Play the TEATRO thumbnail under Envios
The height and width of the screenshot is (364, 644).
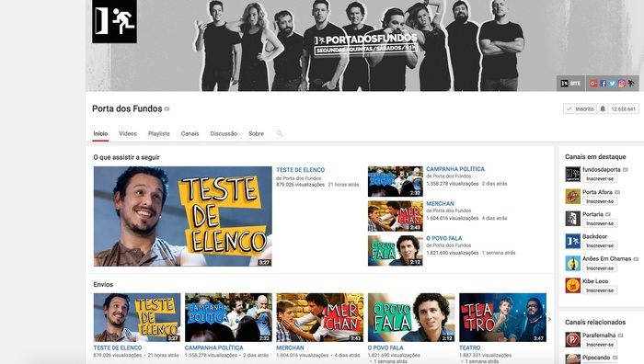click(502, 317)
